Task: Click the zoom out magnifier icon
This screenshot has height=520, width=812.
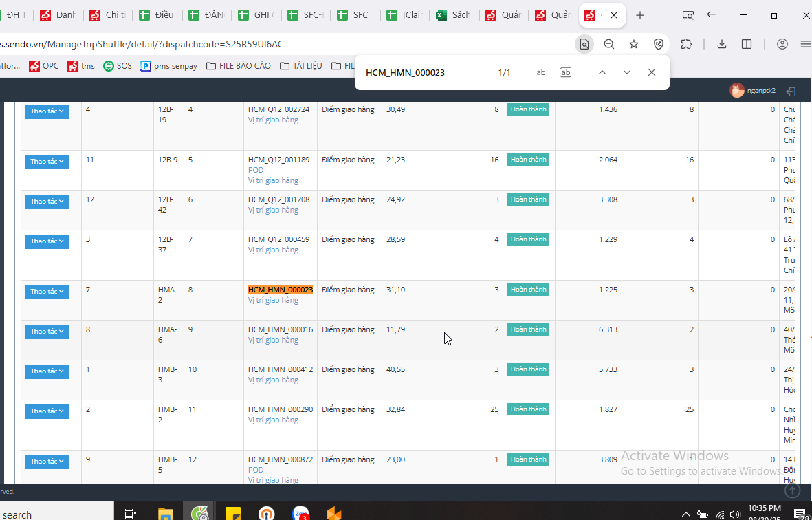Action: (609, 44)
